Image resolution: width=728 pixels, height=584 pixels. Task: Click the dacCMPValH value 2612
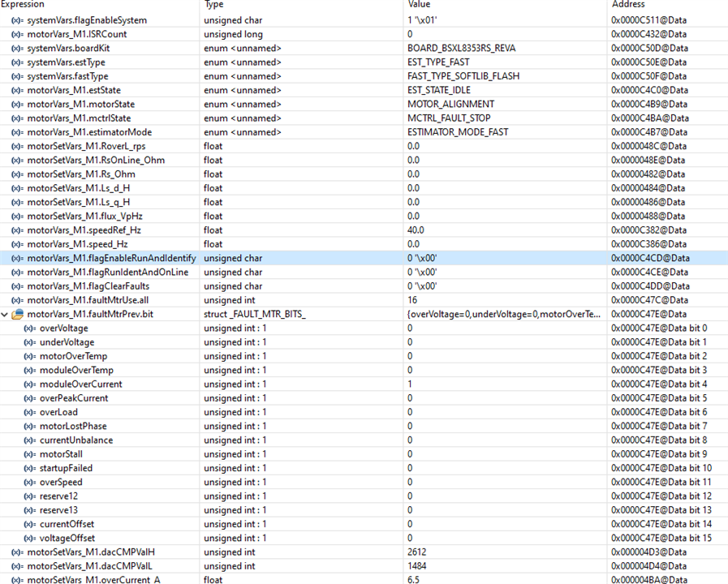click(x=417, y=552)
